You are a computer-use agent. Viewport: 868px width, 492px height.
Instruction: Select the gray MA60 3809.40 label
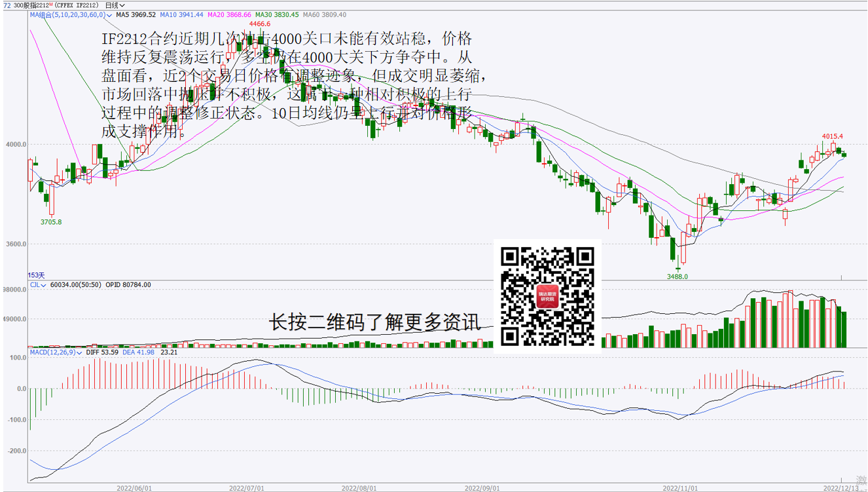point(325,14)
